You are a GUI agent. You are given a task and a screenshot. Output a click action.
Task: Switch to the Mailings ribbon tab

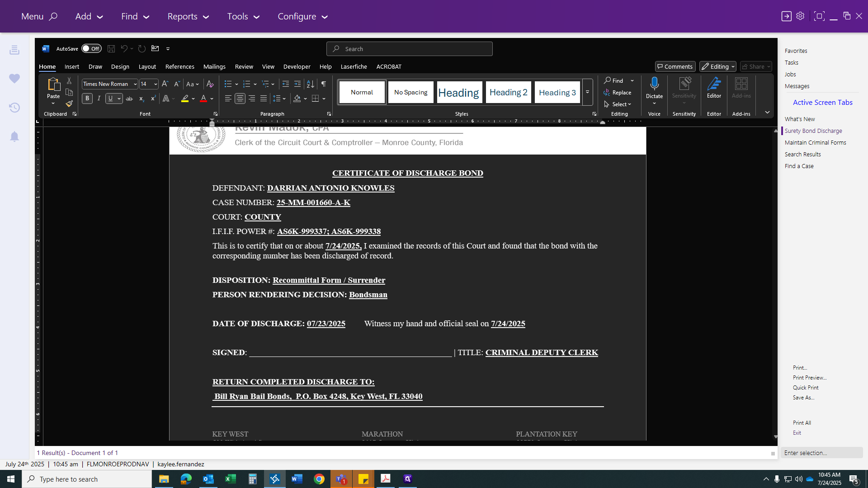click(x=214, y=66)
